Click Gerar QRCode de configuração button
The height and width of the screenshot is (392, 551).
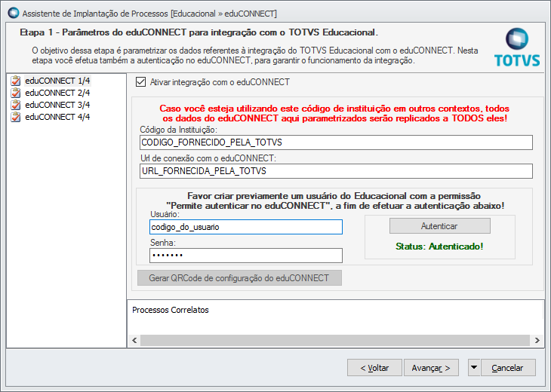[239, 278]
